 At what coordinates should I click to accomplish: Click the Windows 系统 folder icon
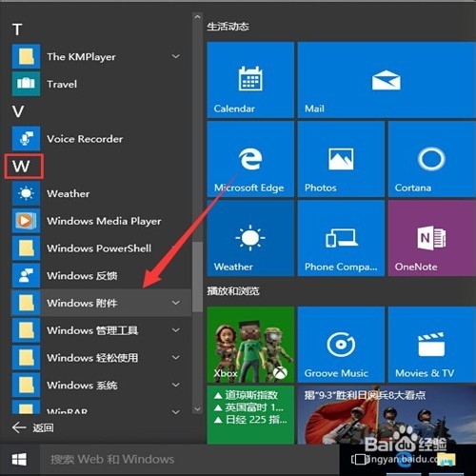[x=26, y=385]
